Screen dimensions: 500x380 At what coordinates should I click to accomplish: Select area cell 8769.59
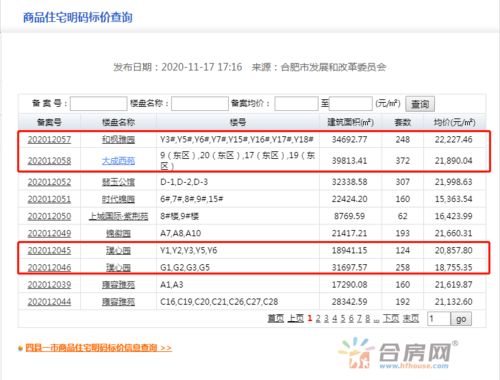(349, 216)
